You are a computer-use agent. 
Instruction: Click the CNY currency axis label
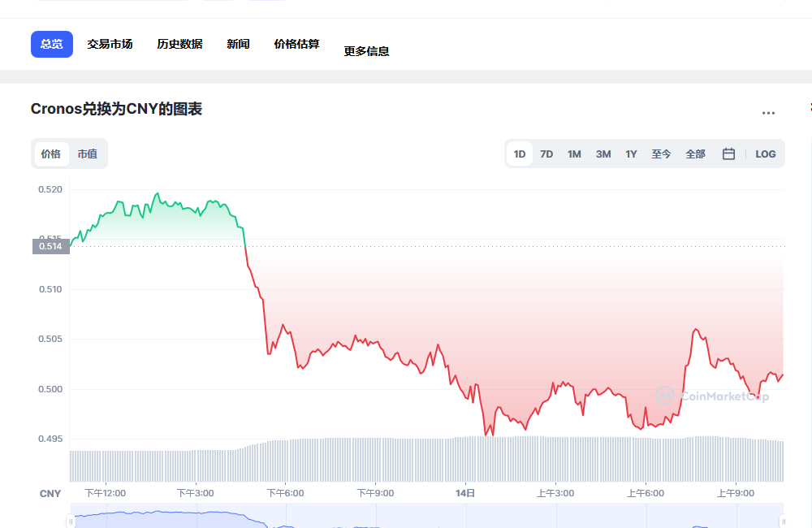(x=50, y=494)
